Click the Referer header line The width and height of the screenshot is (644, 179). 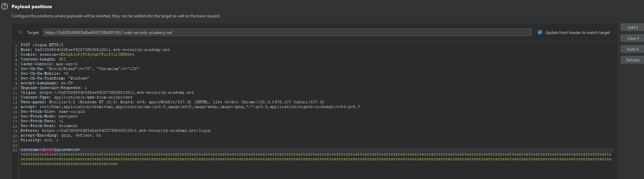click(115, 130)
